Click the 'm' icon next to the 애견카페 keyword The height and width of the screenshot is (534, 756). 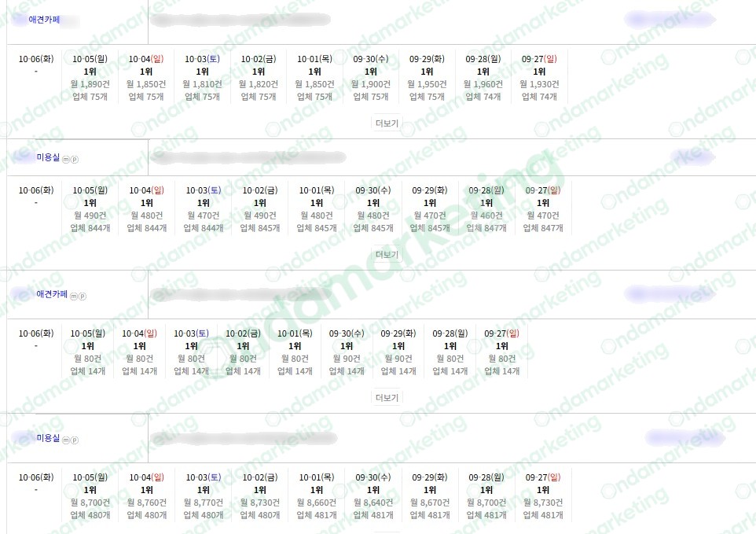[74, 296]
